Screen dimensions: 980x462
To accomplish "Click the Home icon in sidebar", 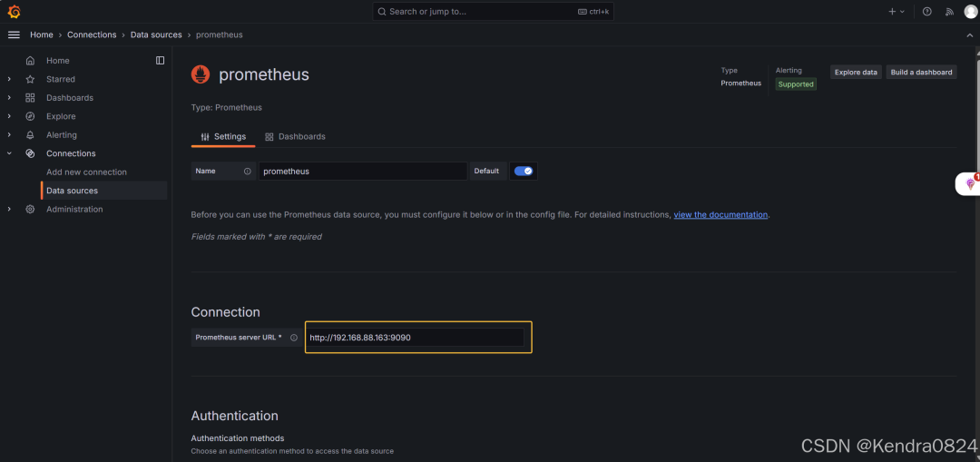I will click(x=30, y=61).
